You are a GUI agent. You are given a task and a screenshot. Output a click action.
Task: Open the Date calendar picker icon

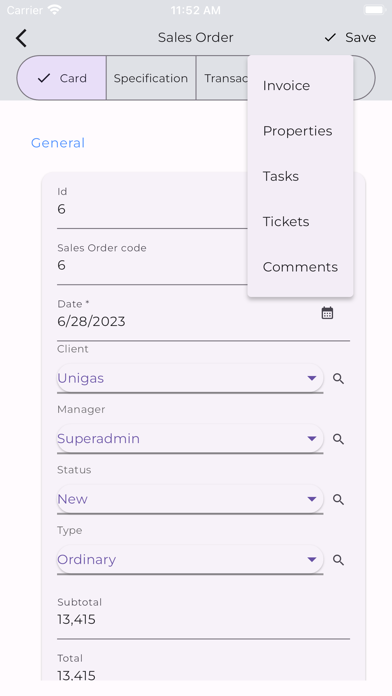click(x=327, y=313)
